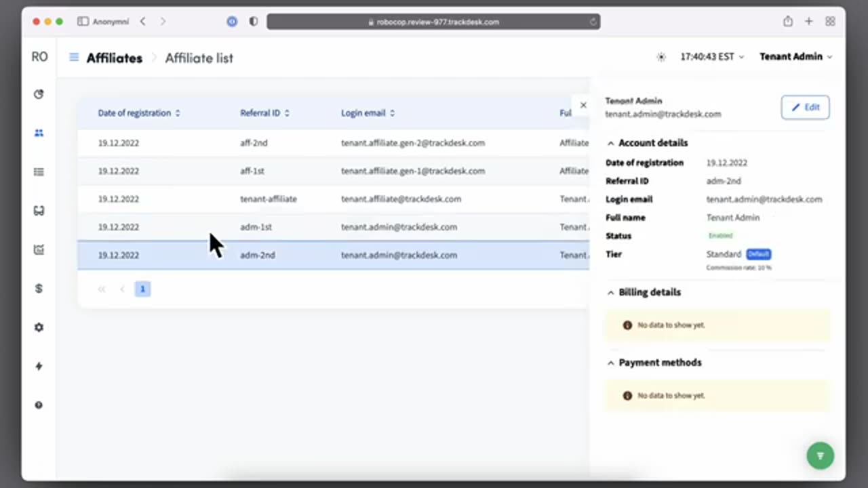Reload the page in the browser
The image size is (868, 488).
593,22
